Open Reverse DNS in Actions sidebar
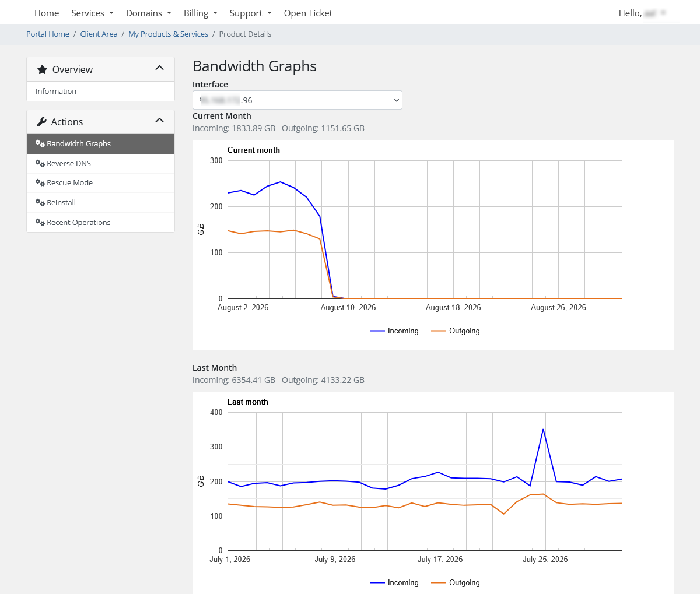This screenshot has height=594, width=700. pyautogui.click(x=100, y=164)
